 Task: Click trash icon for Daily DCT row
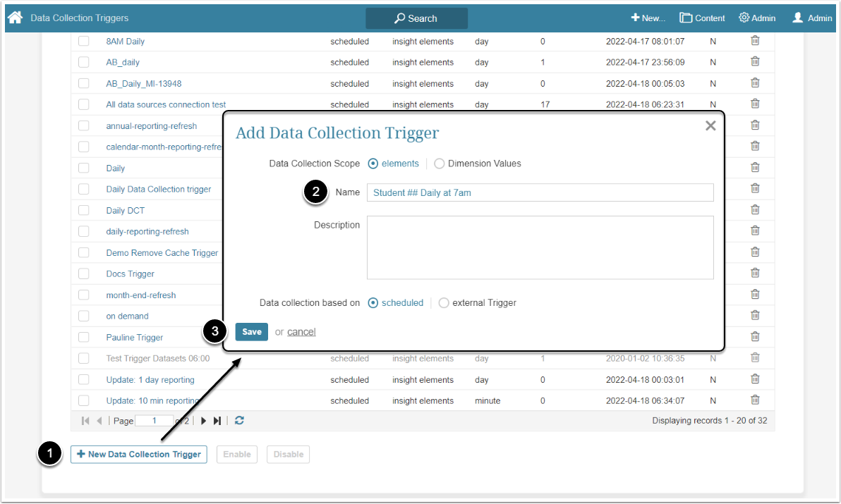(x=755, y=210)
